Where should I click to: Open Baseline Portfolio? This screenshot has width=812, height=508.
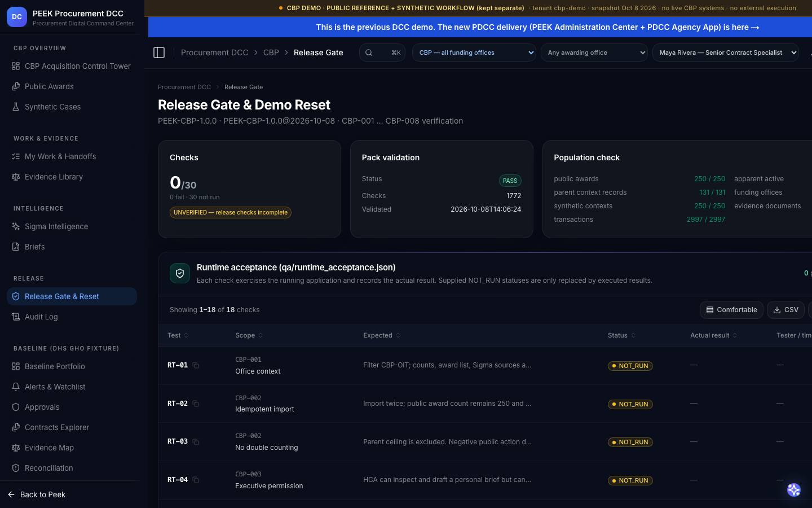[x=72, y=366]
